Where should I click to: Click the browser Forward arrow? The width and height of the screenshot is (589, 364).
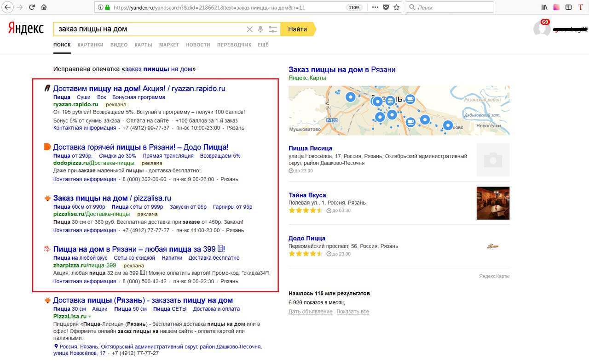tap(19, 7)
